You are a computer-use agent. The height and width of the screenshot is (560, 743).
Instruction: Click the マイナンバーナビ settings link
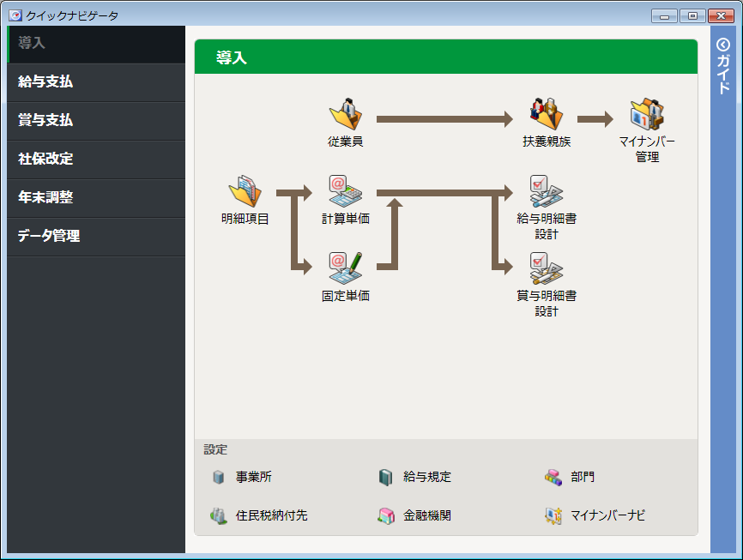607,515
